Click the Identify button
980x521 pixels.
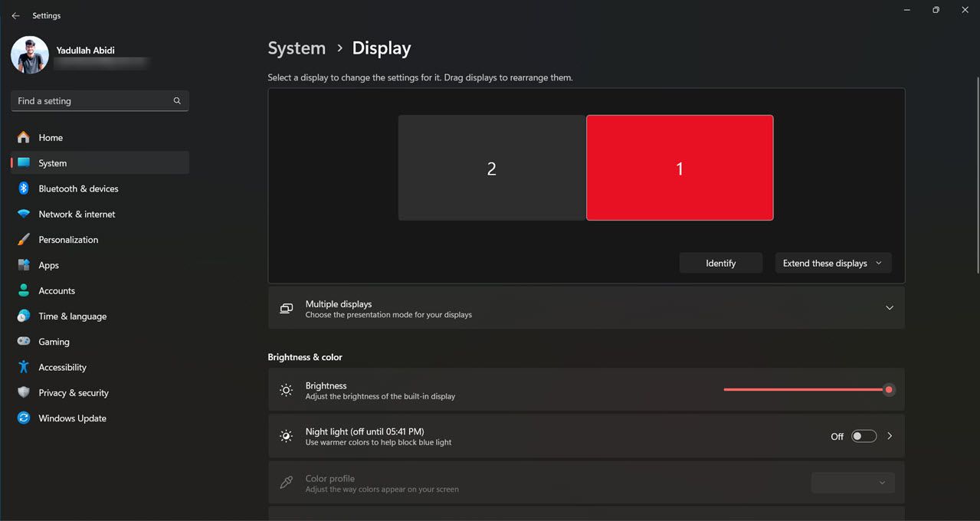click(x=720, y=263)
